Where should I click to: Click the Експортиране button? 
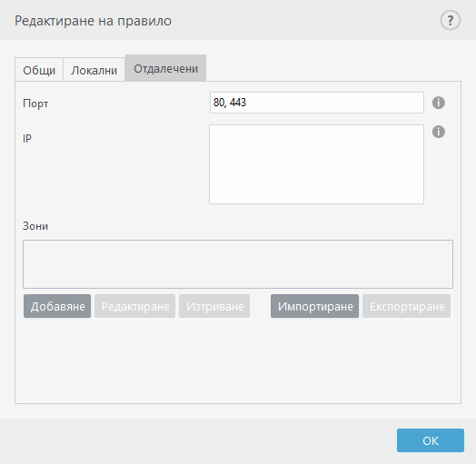pos(407,306)
